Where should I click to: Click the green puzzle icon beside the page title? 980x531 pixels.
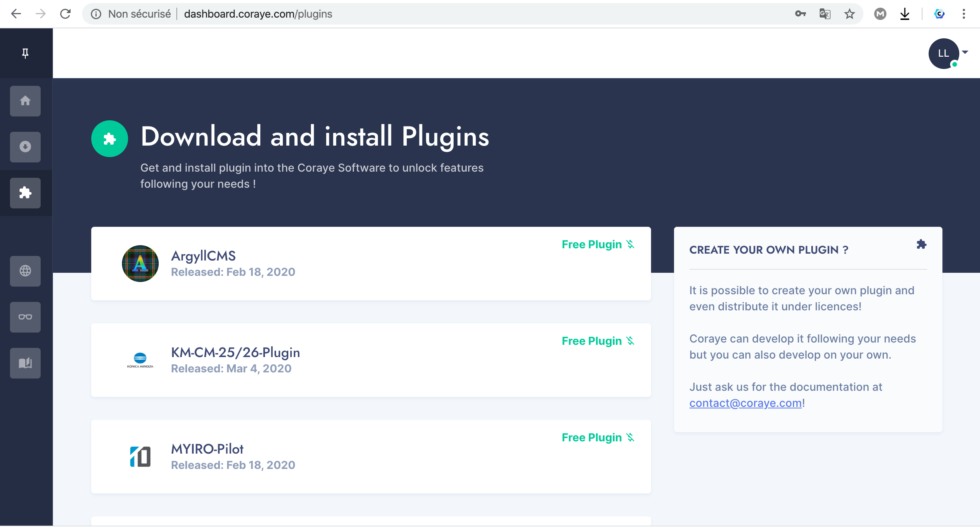pos(110,139)
